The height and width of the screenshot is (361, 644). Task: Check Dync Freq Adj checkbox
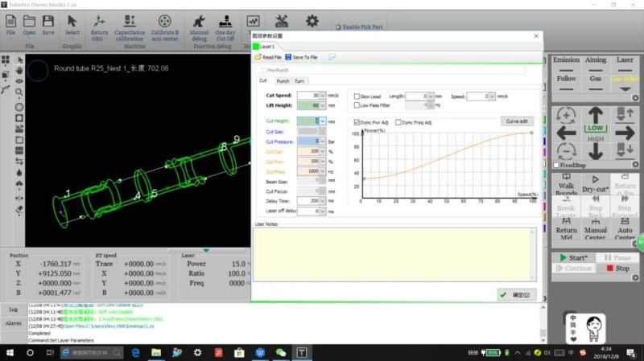[x=398, y=122]
